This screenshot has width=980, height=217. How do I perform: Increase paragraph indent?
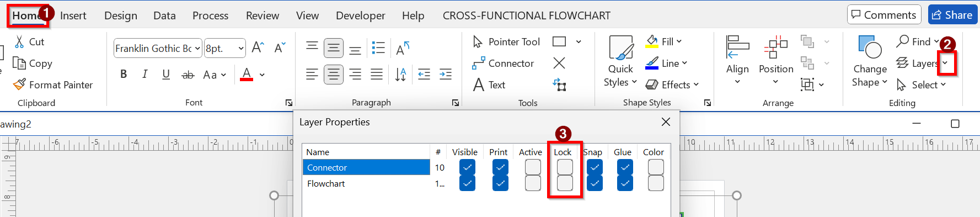click(x=446, y=74)
